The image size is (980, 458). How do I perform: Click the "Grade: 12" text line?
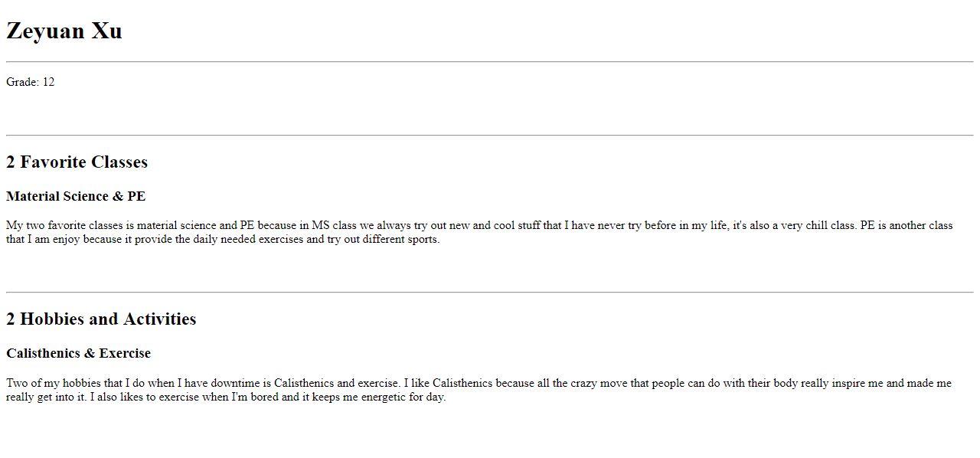[x=31, y=82]
